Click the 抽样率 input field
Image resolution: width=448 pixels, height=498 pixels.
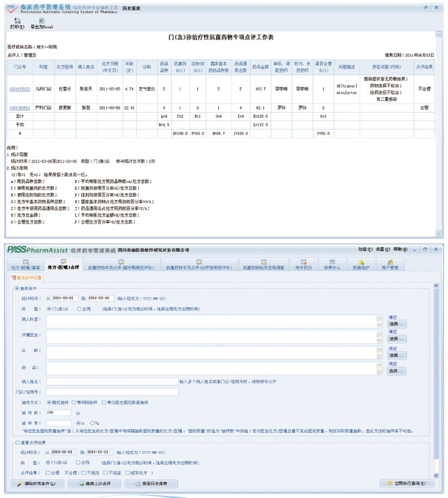[x=59, y=423]
